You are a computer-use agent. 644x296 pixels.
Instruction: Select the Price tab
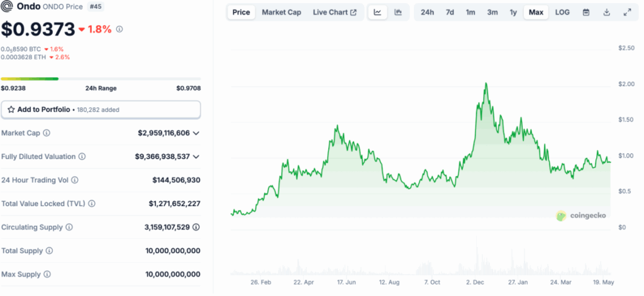point(241,13)
